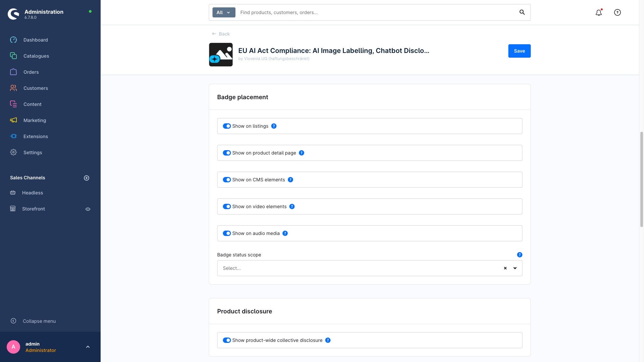Click the Sales Channels heading
The width and height of the screenshot is (644, 362).
coord(28,178)
